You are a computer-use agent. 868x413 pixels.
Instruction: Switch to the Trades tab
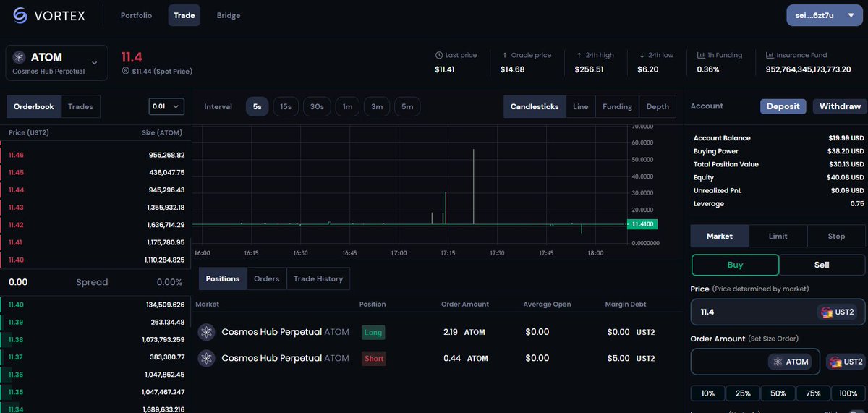click(x=80, y=106)
